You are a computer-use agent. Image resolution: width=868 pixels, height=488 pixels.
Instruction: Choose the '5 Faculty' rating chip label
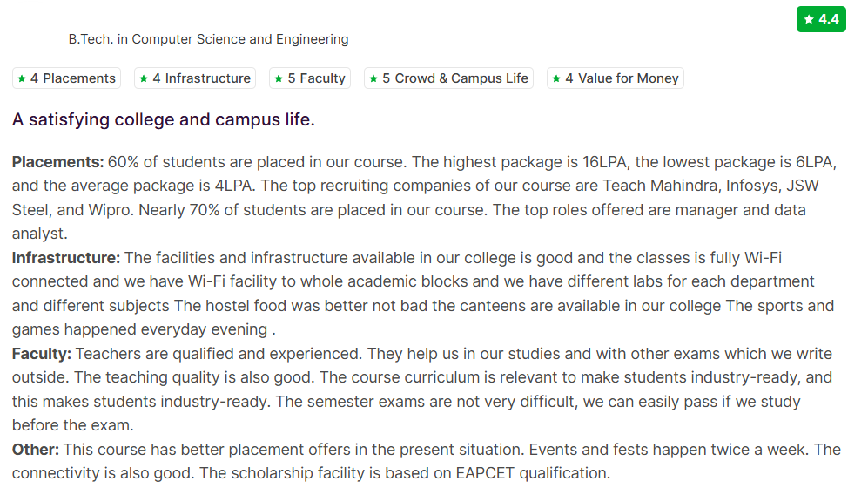click(317, 78)
